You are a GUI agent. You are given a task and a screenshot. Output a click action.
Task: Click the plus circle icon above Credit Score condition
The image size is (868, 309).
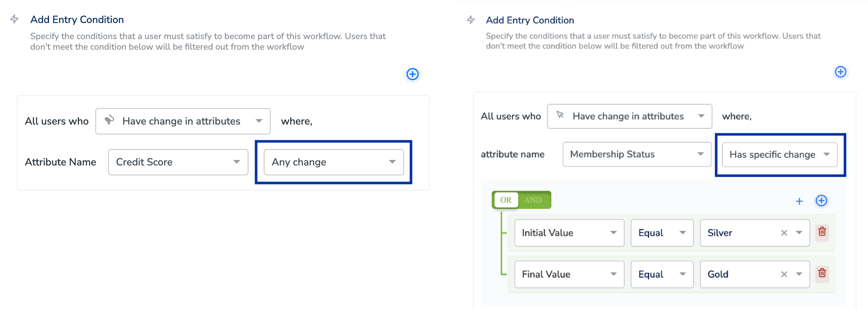[x=412, y=74]
